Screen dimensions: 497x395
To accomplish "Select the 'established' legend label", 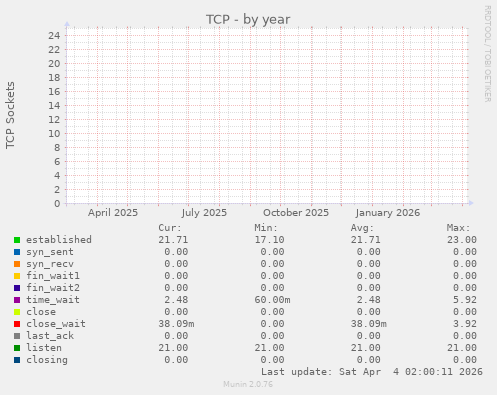I will click(59, 240).
